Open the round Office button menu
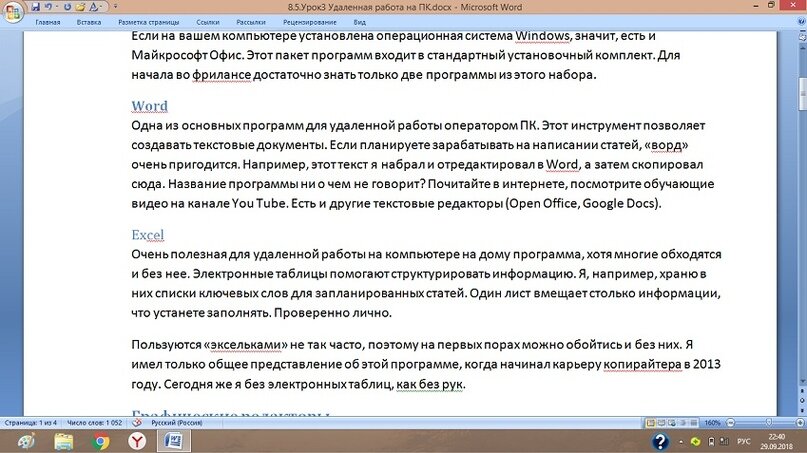The height and width of the screenshot is (453, 807). pyautogui.click(x=12, y=11)
